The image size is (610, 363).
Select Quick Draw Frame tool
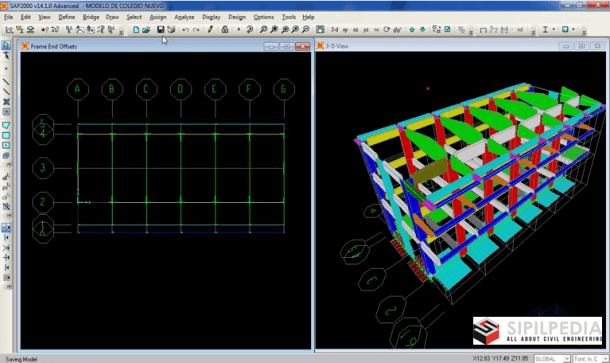[x=6, y=92]
